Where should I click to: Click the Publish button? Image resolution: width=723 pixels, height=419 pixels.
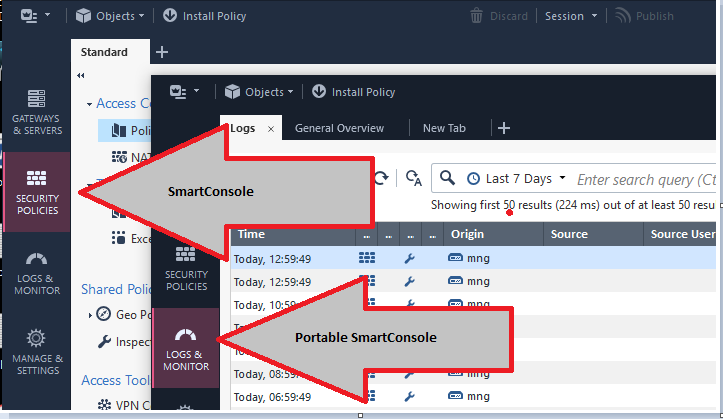tap(644, 16)
